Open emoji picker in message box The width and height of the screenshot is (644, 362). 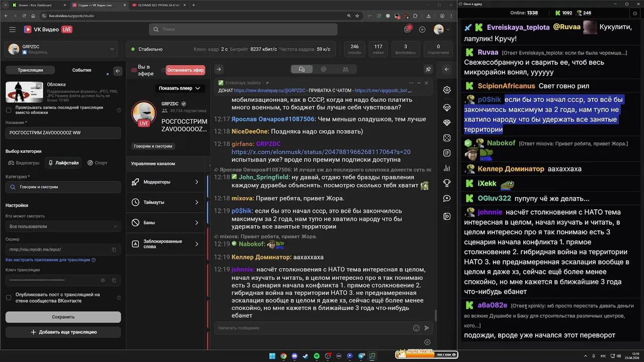click(x=416, y=328)
